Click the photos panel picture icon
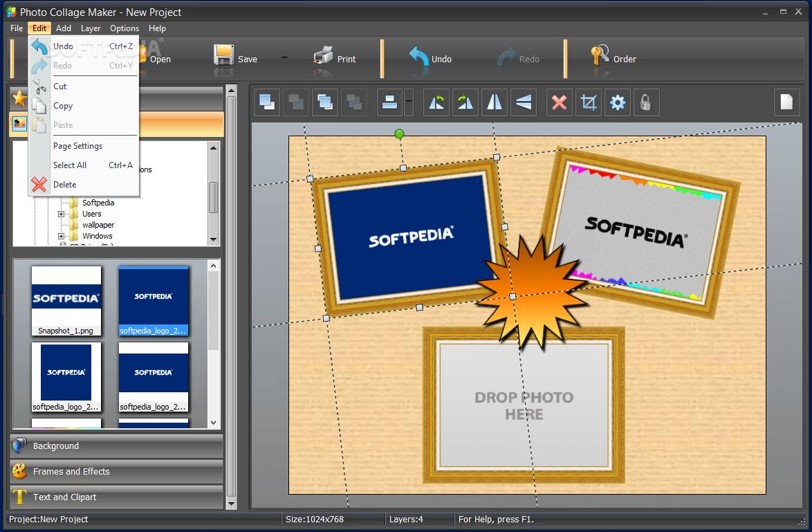Screen dimensions: 812x532 (19, 124)
